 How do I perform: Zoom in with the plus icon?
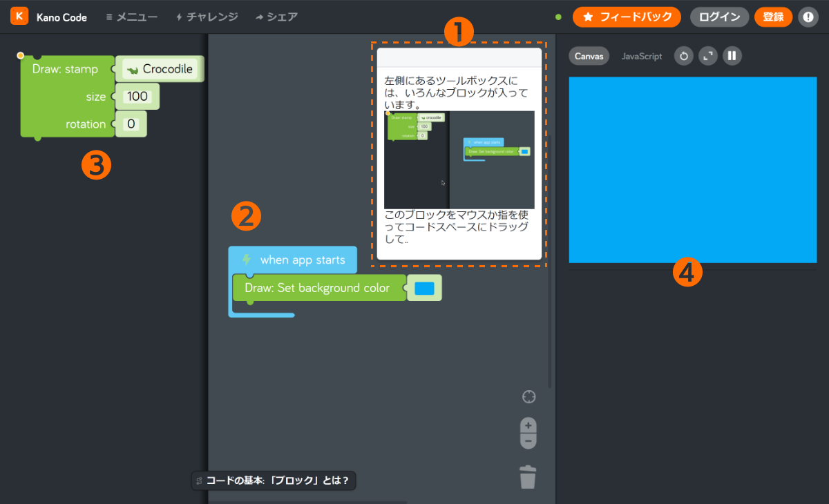point(528,424)
